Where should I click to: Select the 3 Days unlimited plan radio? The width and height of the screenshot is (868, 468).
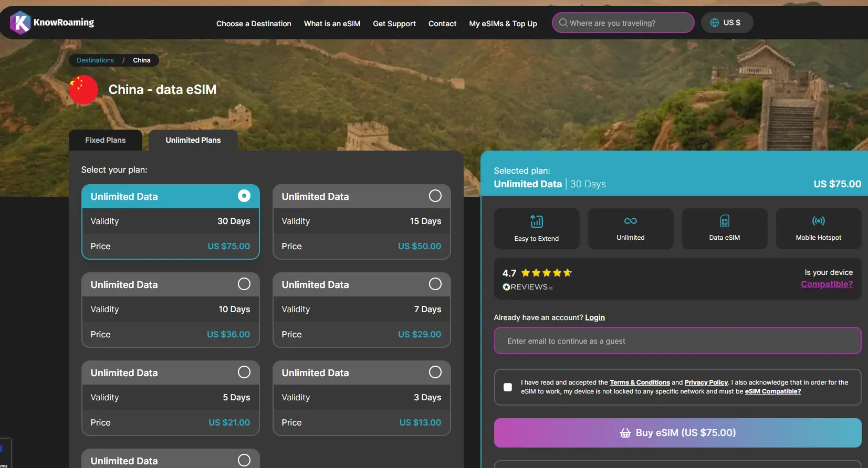pos(435,372)
